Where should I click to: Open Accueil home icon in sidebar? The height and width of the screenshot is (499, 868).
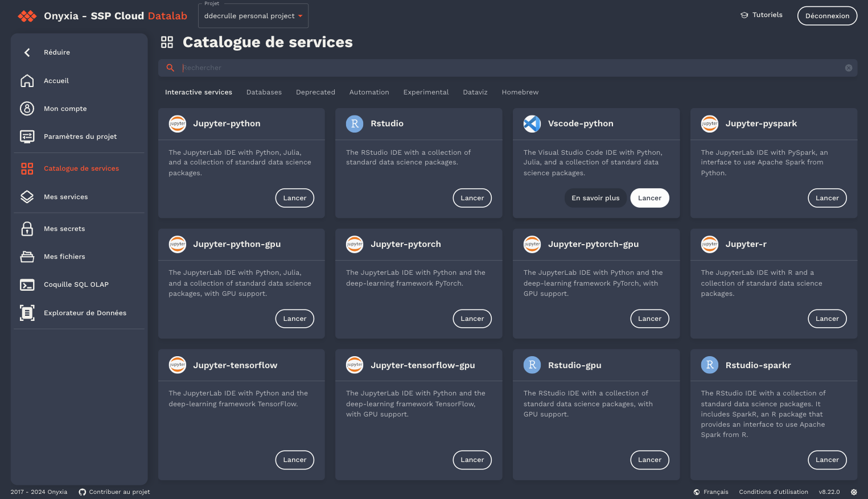27,81
